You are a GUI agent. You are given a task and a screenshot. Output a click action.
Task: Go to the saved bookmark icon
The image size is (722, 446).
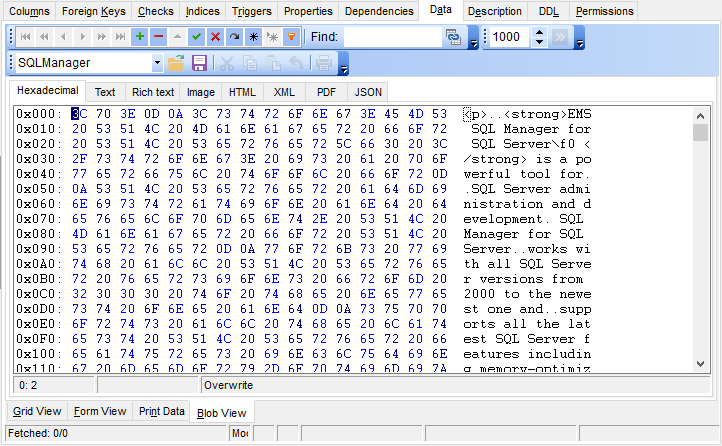click(x=273, y=37)
